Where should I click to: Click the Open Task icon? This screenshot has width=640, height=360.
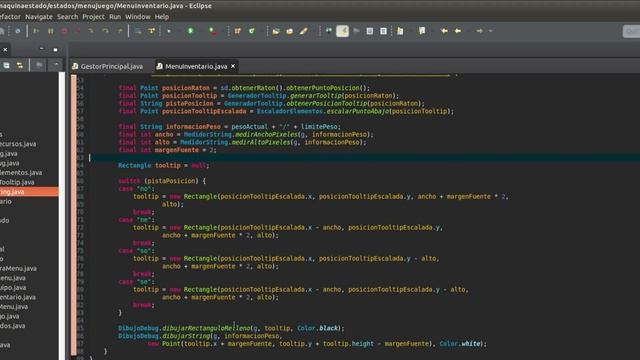coord(289,31)
